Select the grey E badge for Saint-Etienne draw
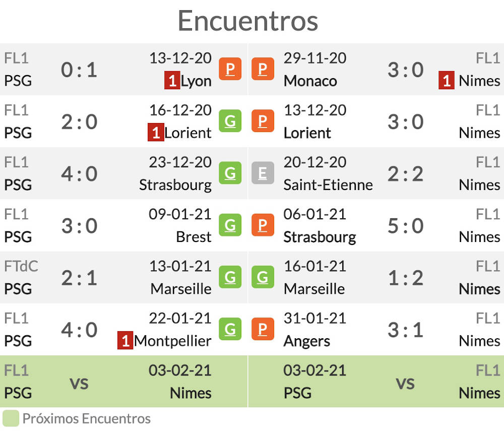Image resolution: width=504 pixels, height=433 pixels. [263, 173]
